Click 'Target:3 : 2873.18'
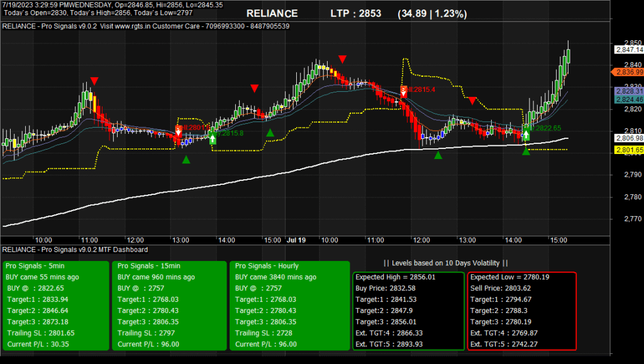 (38, 322)
